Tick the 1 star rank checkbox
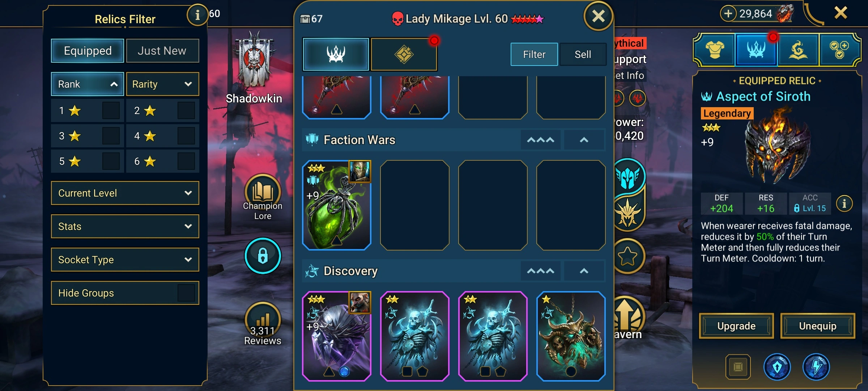 tap(111, 111)
